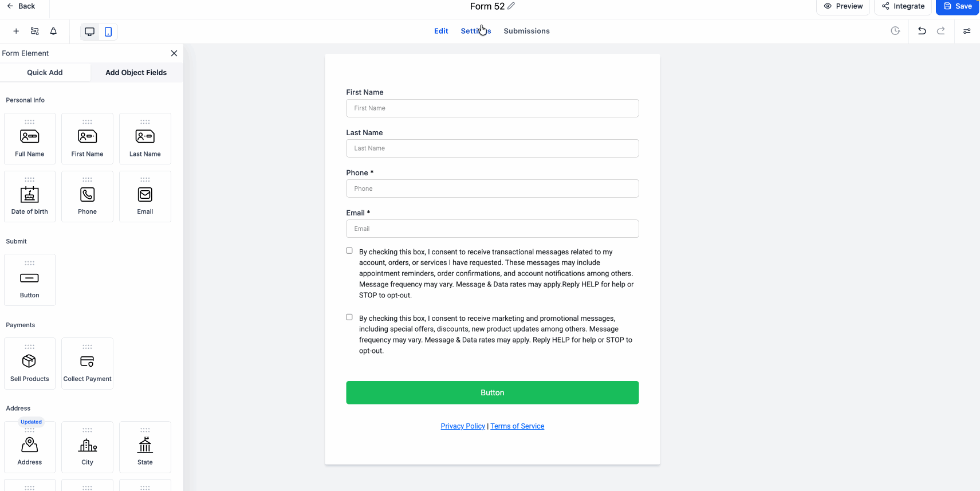
Task: Check the marketing messages consent box
Action: 349,317
